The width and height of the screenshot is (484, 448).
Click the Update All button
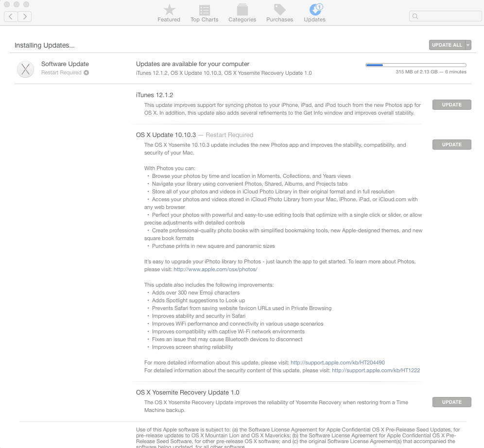(447, 45)
